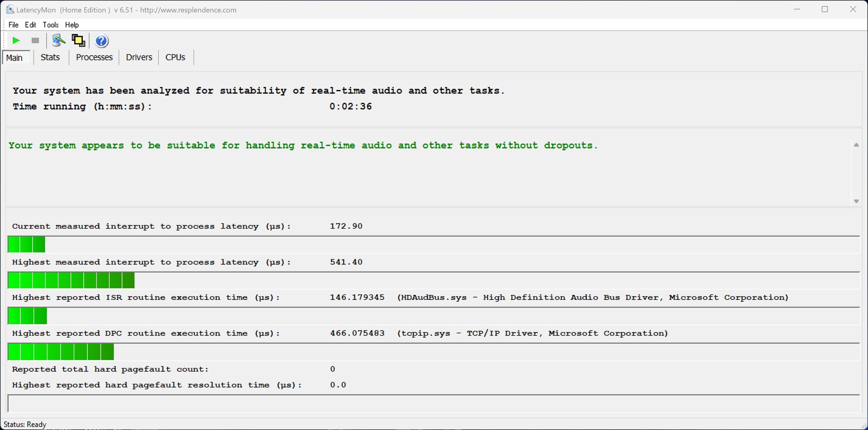The image size is (868, 430).
Task: Open help via blue question mark icon
Action: [102, 41]
